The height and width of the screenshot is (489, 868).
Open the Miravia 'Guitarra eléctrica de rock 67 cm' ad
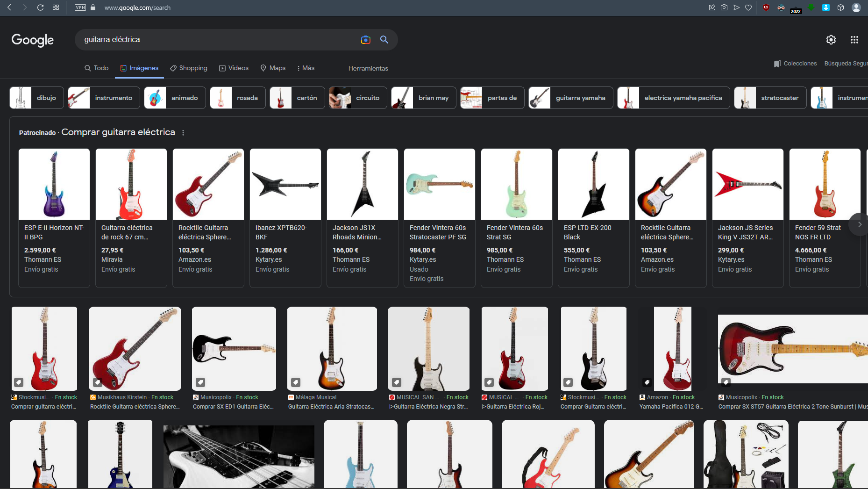pyautogui.click(x=131, y=218)
